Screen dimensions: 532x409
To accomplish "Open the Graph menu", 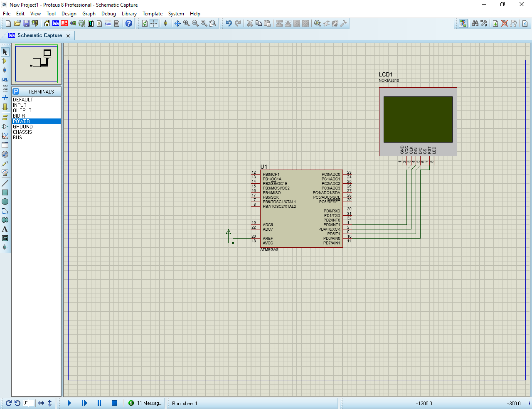I will tap(89, 14).
